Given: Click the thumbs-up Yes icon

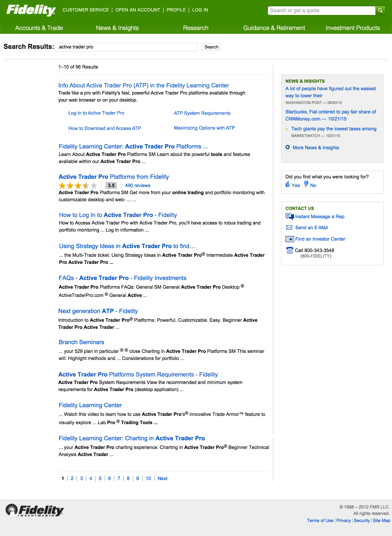Looking at the screenshot, I should tap(288, 184).
